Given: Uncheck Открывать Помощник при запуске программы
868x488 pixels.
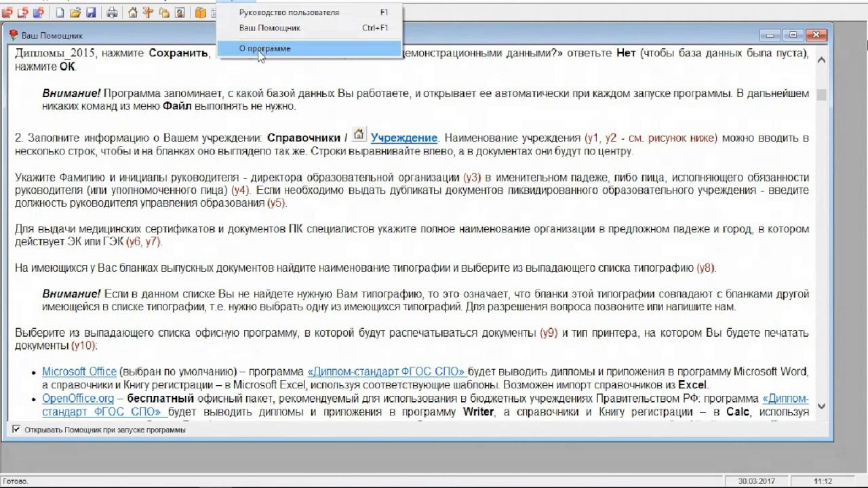Looking at the screenshot, I should (16, 430).
